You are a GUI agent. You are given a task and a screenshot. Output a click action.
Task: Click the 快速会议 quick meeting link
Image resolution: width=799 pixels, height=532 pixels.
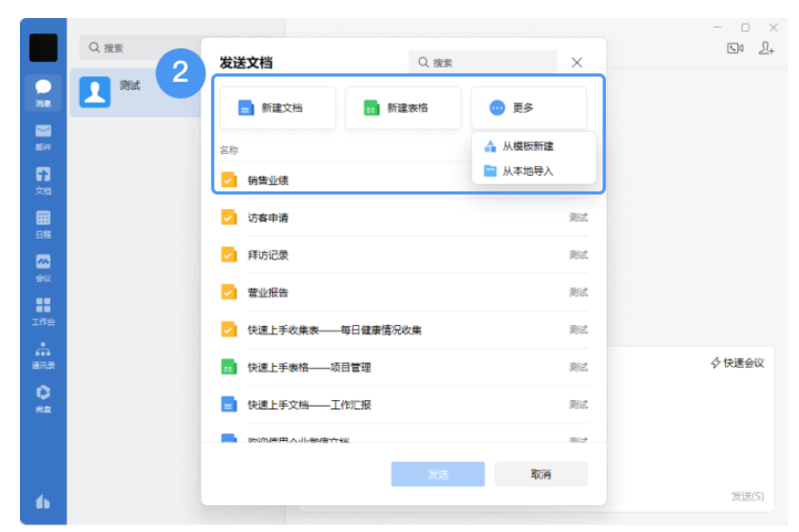click(737, 363)
